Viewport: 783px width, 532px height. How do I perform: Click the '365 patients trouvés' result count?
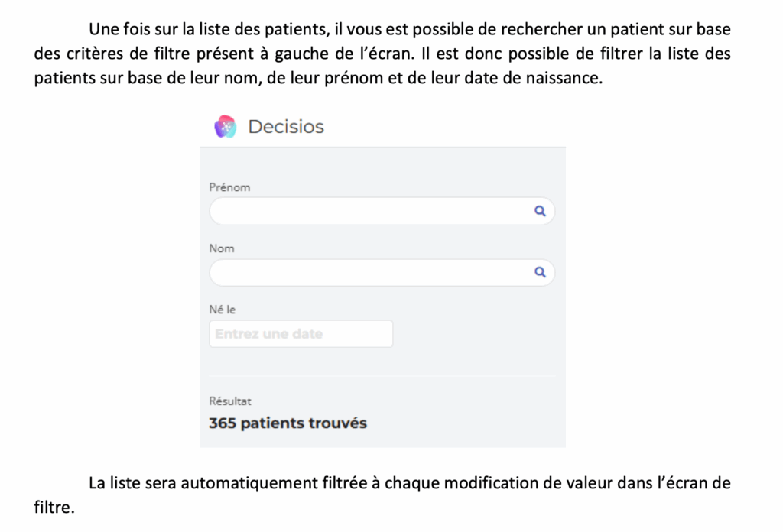[288, 423]
